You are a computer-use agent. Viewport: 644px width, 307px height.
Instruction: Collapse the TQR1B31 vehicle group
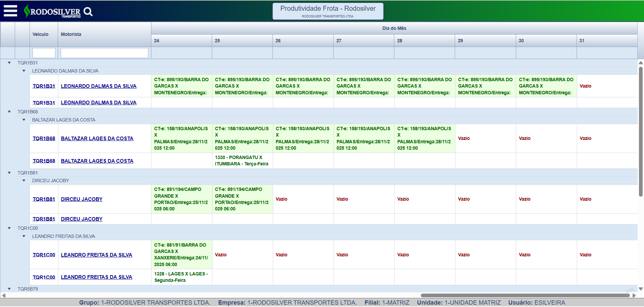pos(9,63)
